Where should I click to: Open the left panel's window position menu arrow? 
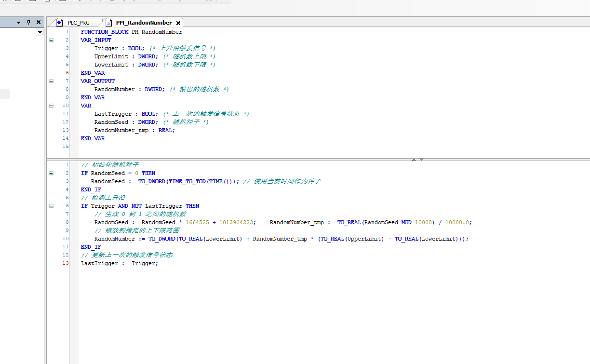tap(19, 23)
